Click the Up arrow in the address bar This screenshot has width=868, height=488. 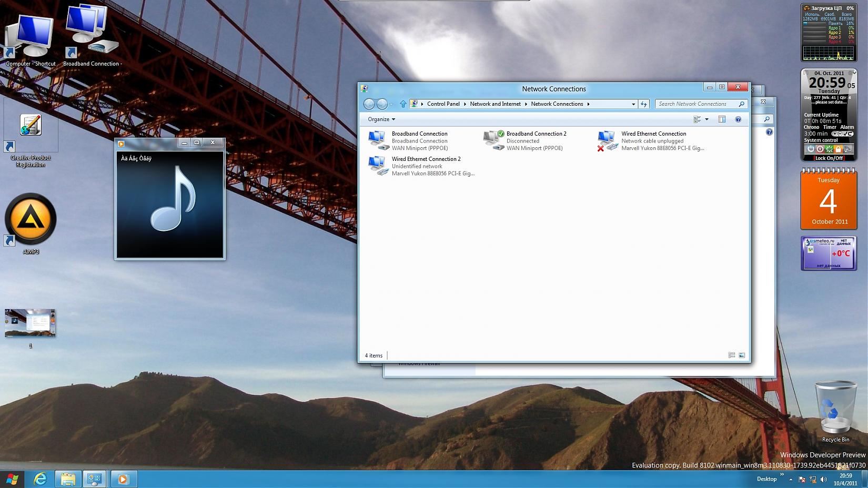coord(403,104)
